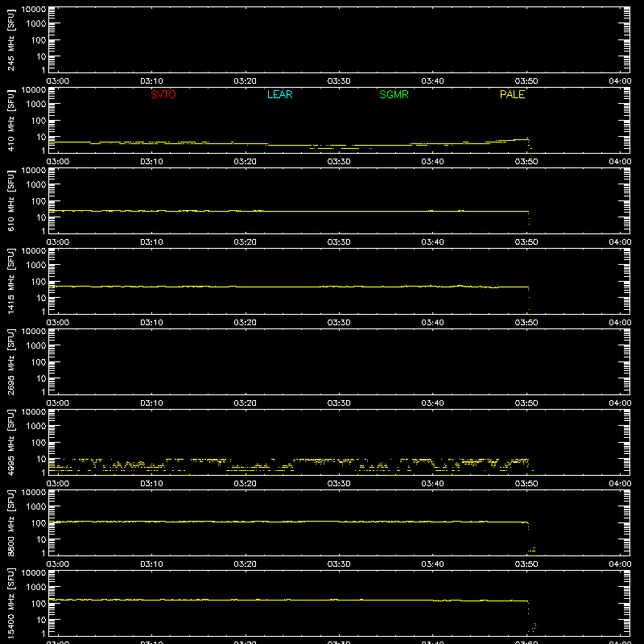Click 04:00 tick under the 2695 MHz panel
The width and height of the screenshot is (644, 644).
coord(620,403)
